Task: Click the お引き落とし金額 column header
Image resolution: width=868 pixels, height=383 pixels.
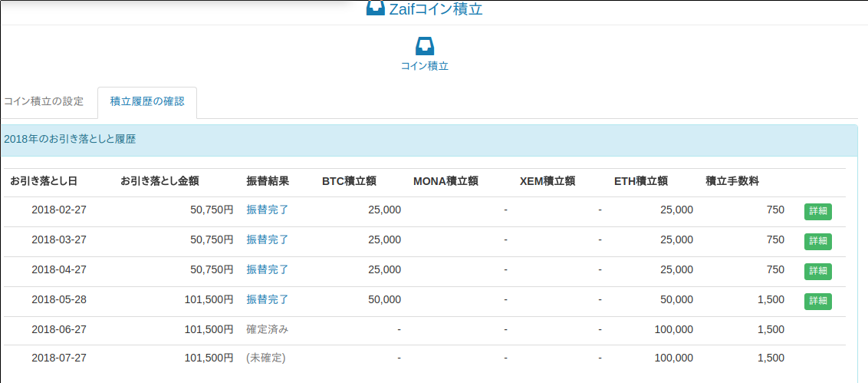Action: point(159,181)
